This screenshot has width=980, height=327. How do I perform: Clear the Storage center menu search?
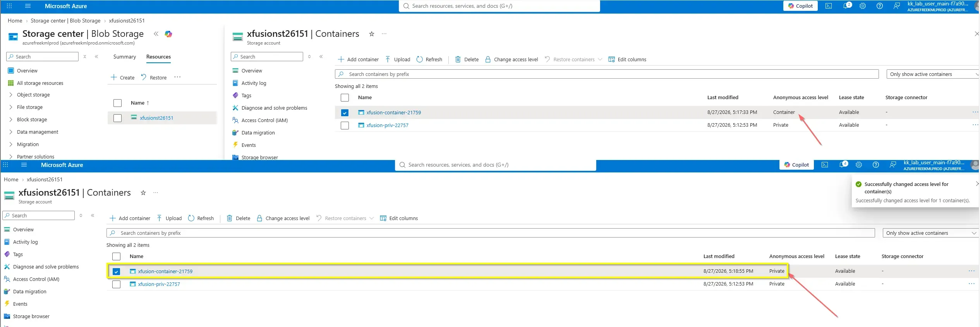85,57
